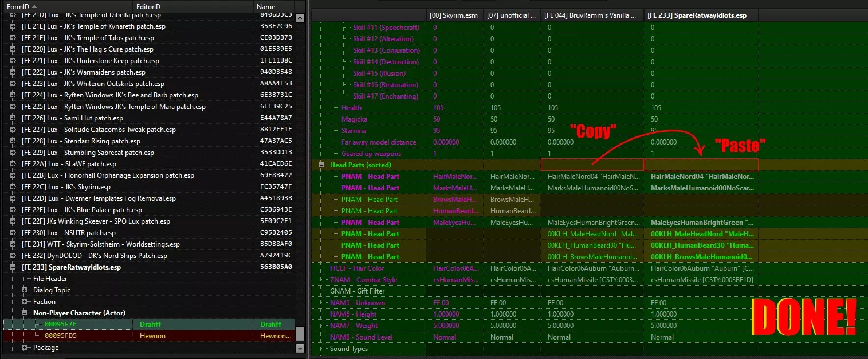Expand the [FE 21E] Lux - JK's Temple of Kynareth patch.esp node
The height and width of the screenshot is (359, 868).
(x=14, y=26)
